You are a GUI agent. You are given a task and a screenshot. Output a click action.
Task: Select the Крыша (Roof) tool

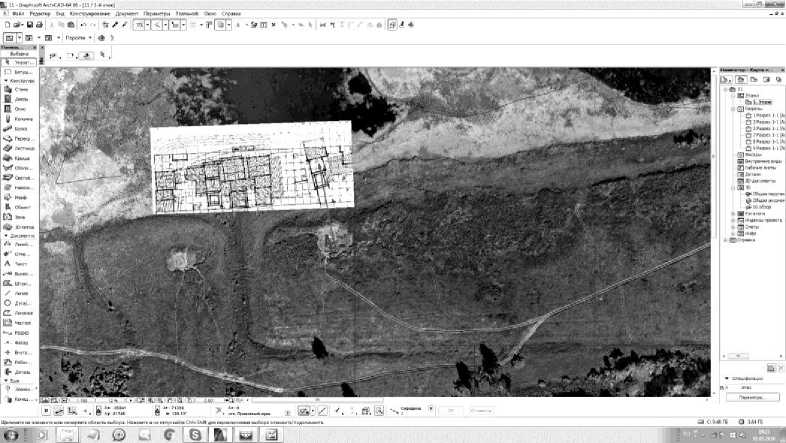tap(19, 158)
